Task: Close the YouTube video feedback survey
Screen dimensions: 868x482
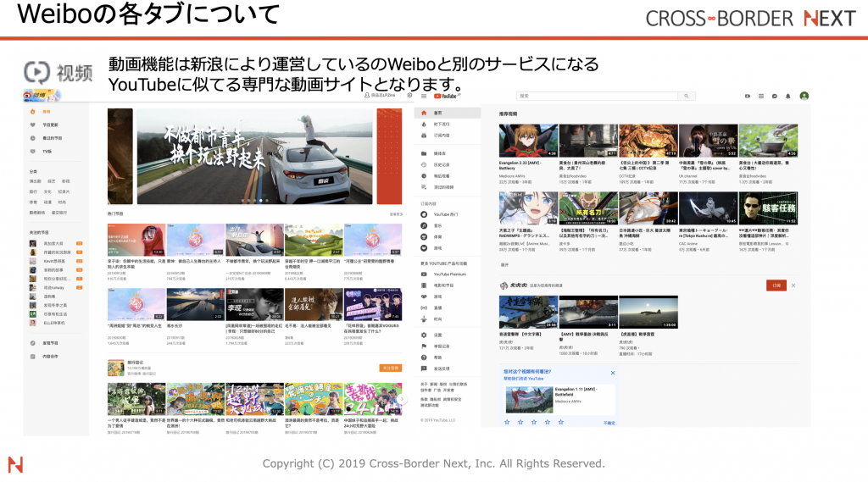Action: coord(613,373)
